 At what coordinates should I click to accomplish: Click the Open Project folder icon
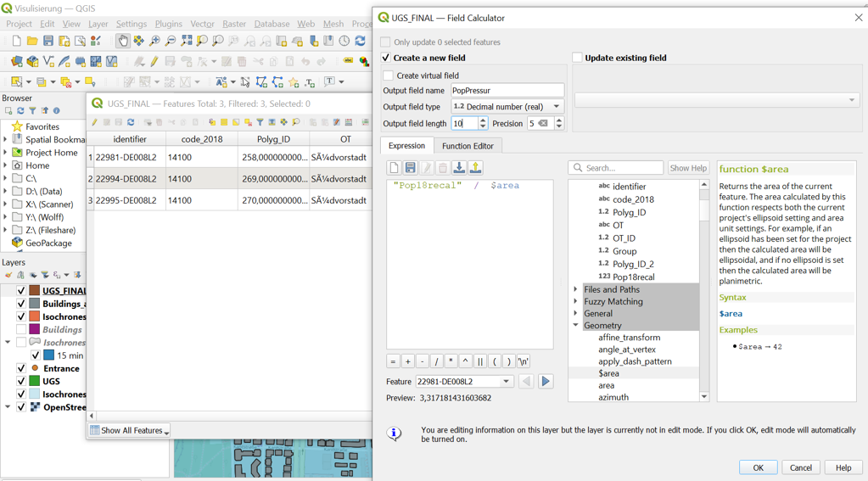pyautogui.click(x=32, y=41)
